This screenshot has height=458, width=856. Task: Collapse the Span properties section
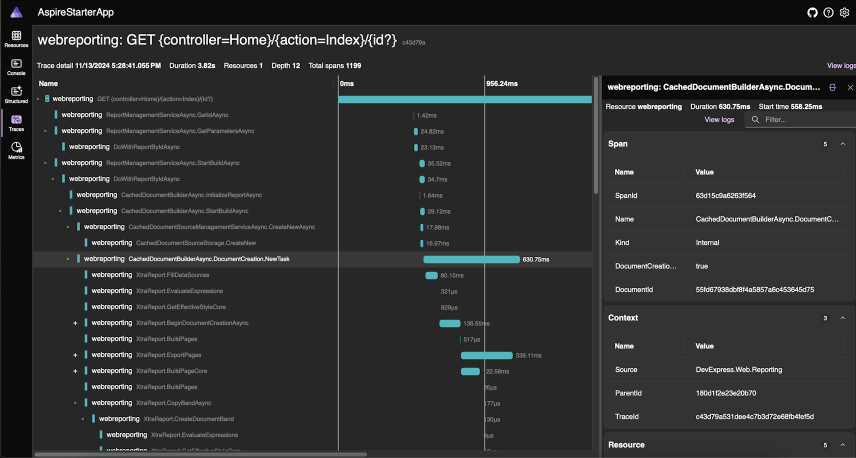click(x=842, y=144)
